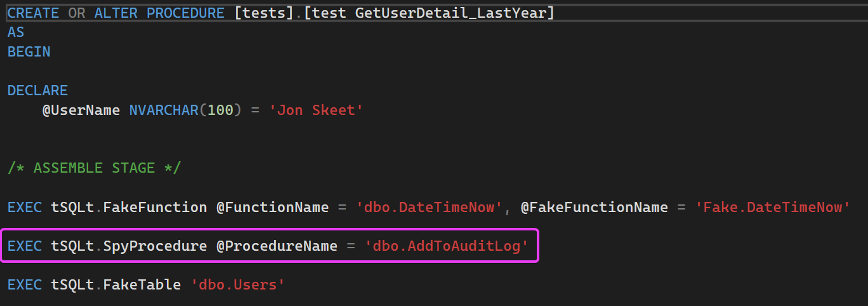The image size is (868, 306).
Task: Click tSQLt.SpyProcedure in highlighted line
Action: point(129,246)
